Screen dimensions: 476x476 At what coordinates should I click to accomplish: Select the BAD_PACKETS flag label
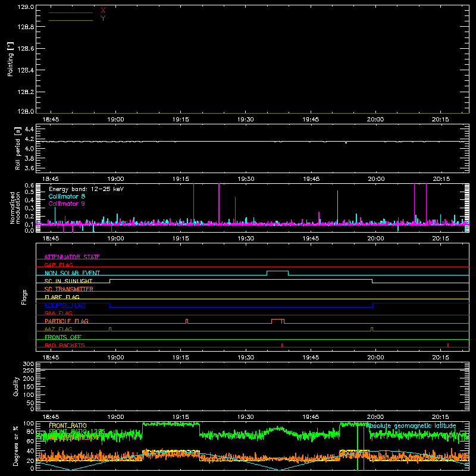coord(65,345)
